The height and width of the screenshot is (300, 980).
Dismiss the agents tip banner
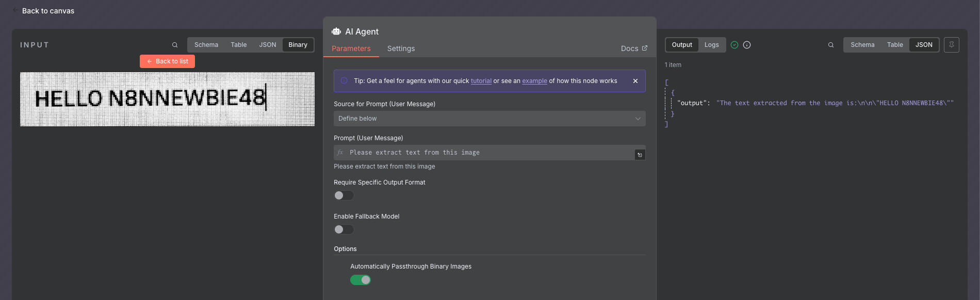click(x=635, y=81)
